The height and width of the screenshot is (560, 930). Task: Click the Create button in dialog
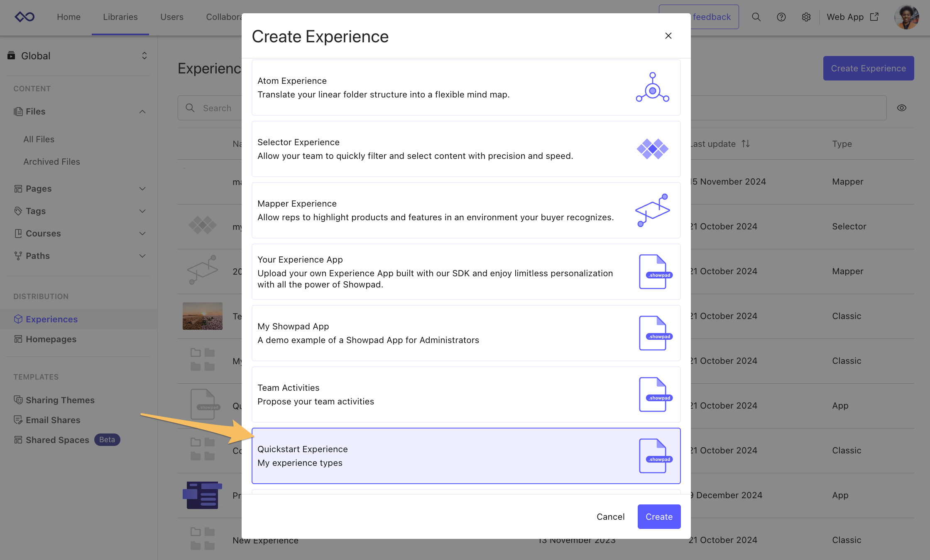click(659, 516)
